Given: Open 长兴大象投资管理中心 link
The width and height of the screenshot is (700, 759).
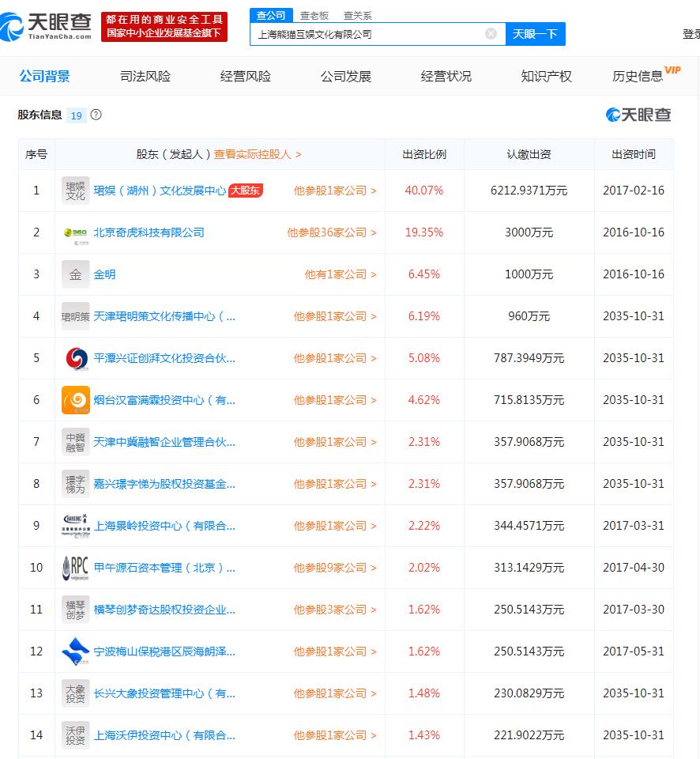Looking at the screenshot, I should click(x=164, y=693).
